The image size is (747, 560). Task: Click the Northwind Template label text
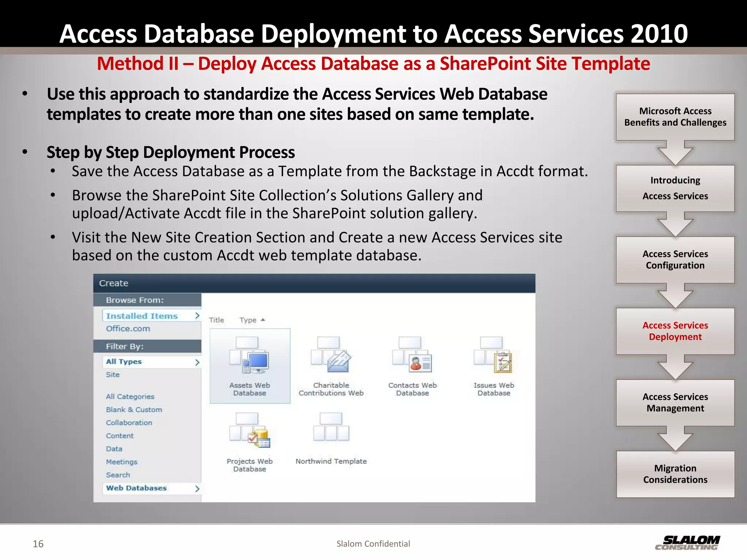(331, 461)
